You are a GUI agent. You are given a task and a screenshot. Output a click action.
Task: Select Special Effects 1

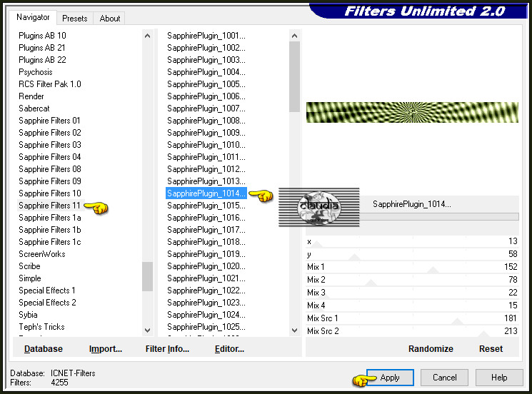pos(47,291)
